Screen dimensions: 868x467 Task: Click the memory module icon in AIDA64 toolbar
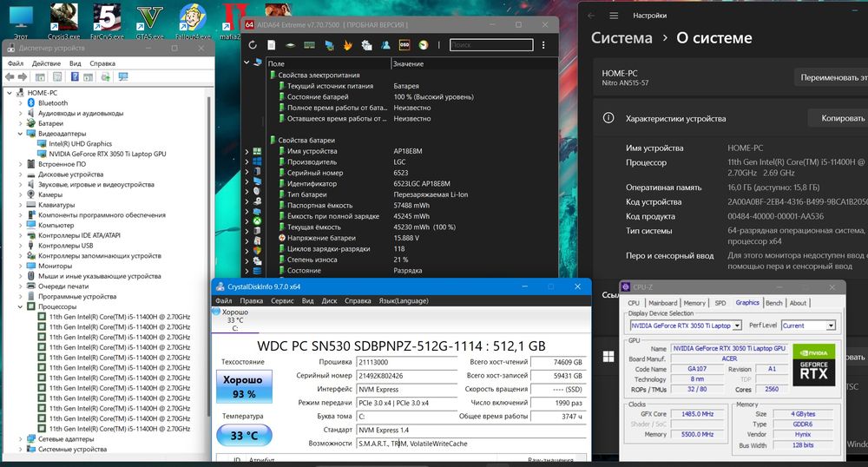tap(310, 45)
